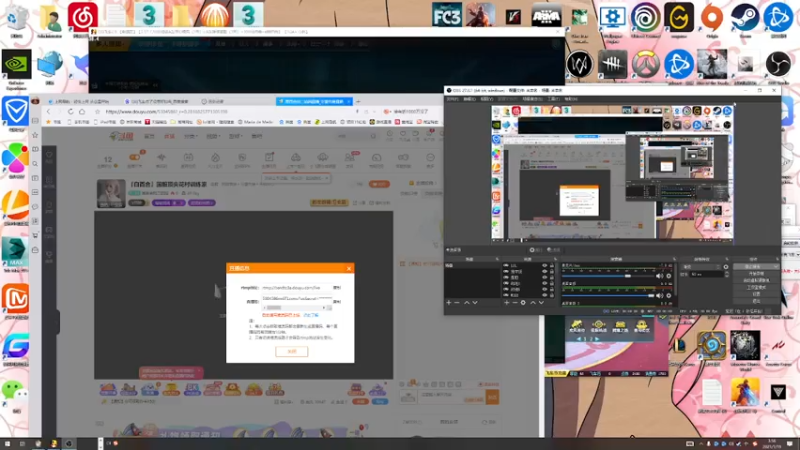Screen dimensions: 800x450
Task: Open 3ds Max desktop shortcut
Action: click(x=15, y=251)
